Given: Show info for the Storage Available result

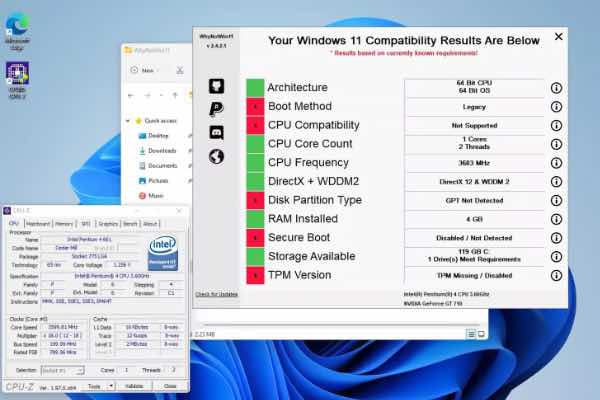Looking at the screenshot, I should (x=556, y=257).
